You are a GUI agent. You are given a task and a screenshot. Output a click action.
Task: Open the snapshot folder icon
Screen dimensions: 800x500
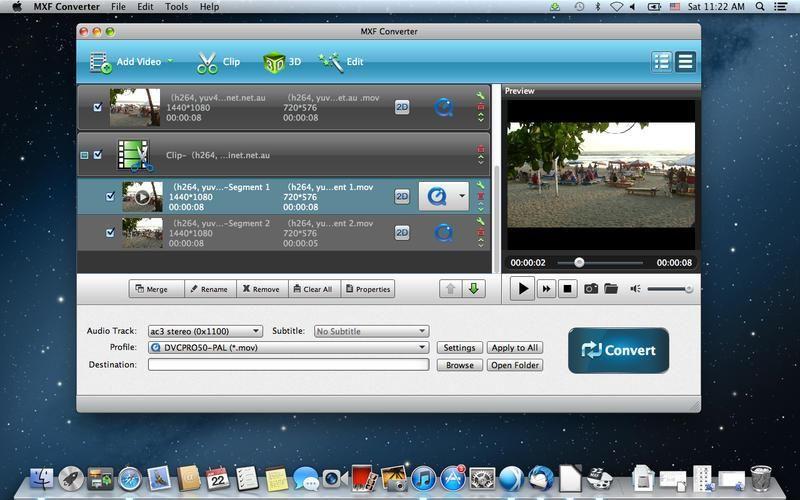click(611, 289)
